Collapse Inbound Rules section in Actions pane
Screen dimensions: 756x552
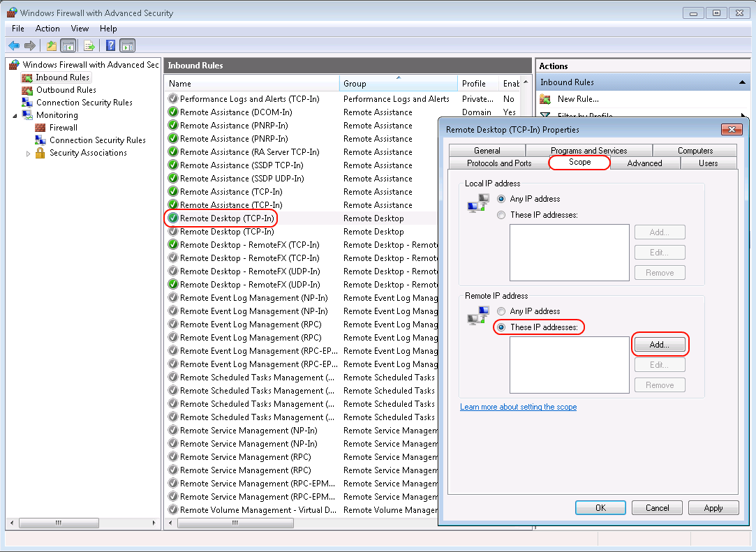tap(743, 82)
